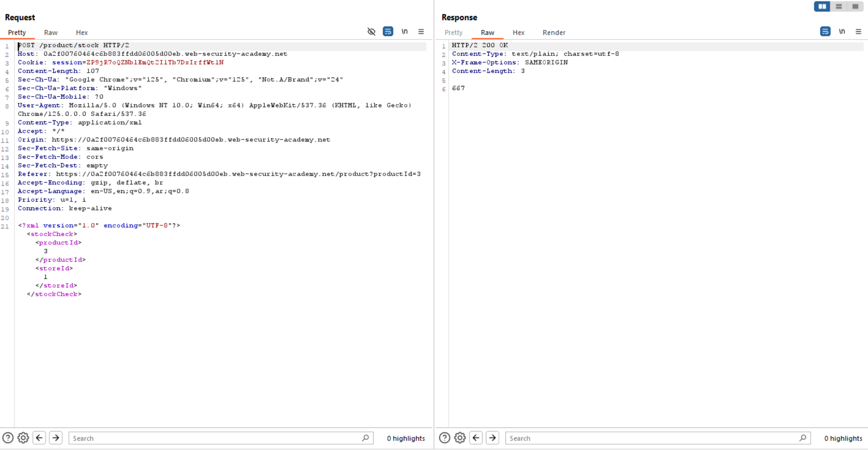Toggle word wrap in the Request pane

tap(388, 31)
